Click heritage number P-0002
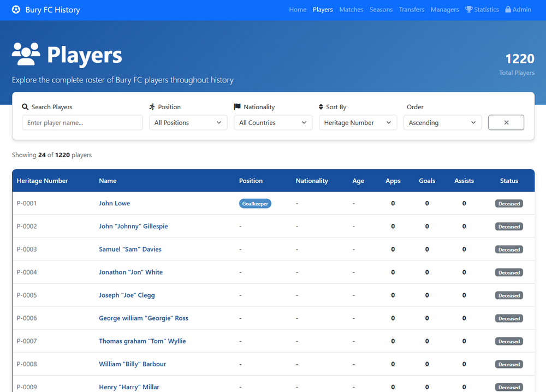The image size is (546, 392). [26, 226]
